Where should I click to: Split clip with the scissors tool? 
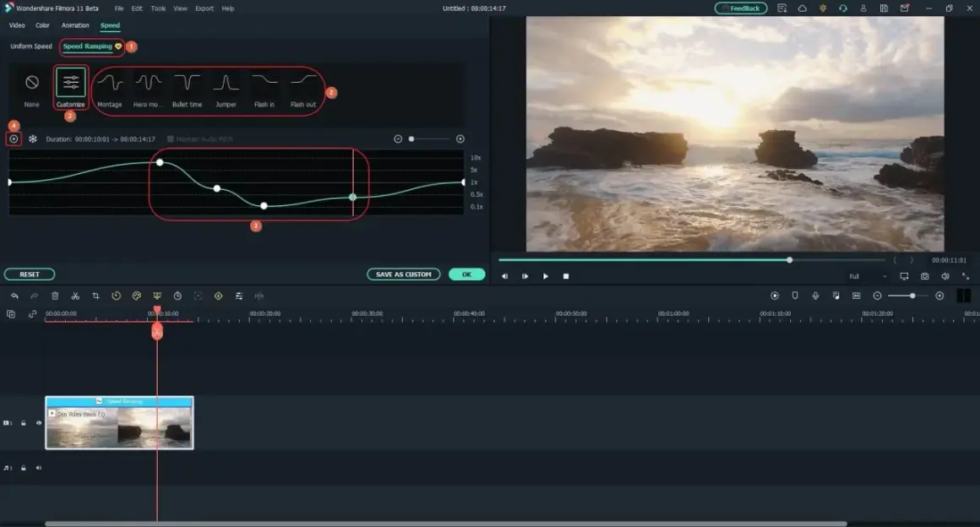point(75,296)
